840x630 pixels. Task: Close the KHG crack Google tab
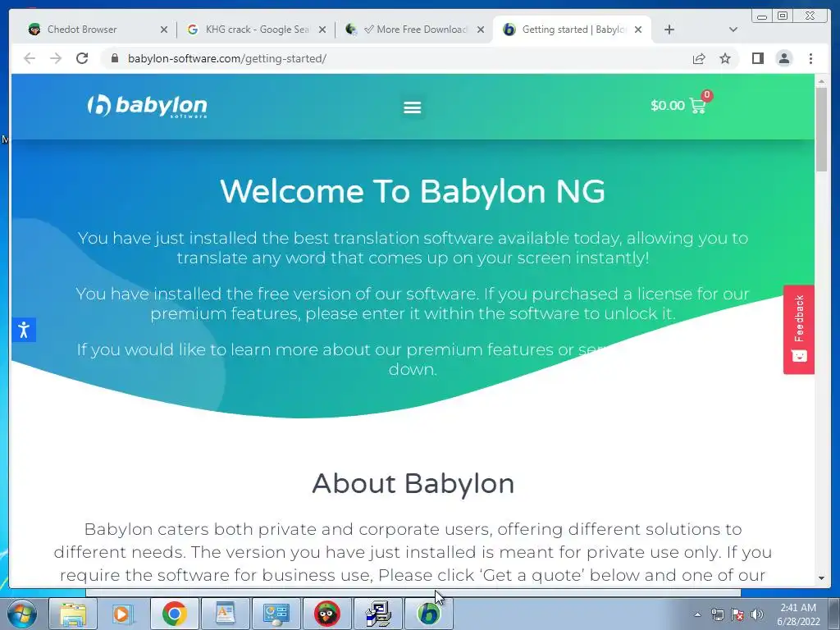(322, 30)
